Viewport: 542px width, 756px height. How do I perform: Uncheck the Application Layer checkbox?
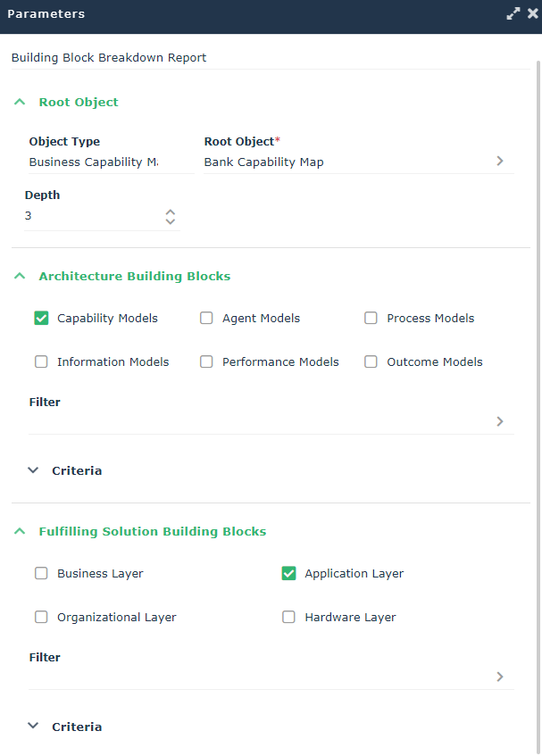(x=288, y=574)
